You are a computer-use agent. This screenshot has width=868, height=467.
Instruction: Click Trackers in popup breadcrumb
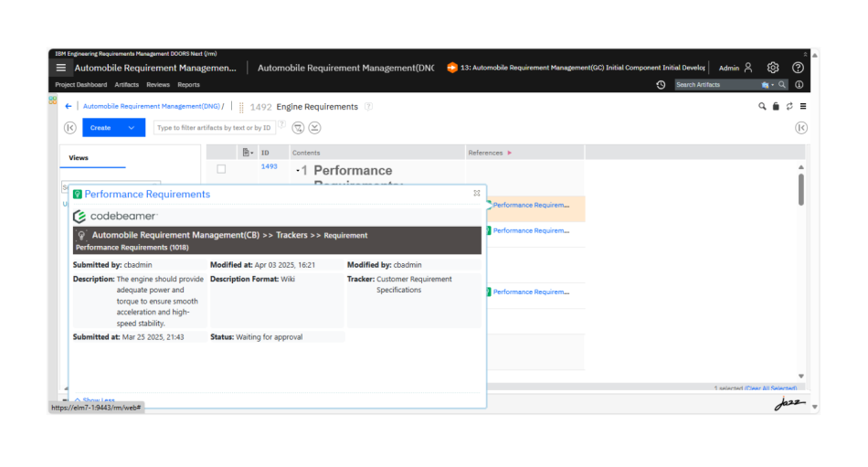[x=291, y=236]
